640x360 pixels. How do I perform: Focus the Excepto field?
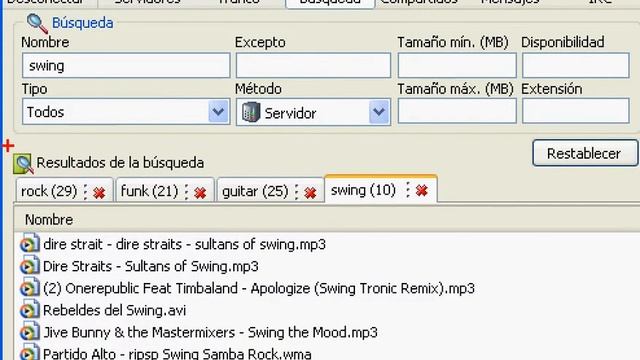[x=313, y=65]
